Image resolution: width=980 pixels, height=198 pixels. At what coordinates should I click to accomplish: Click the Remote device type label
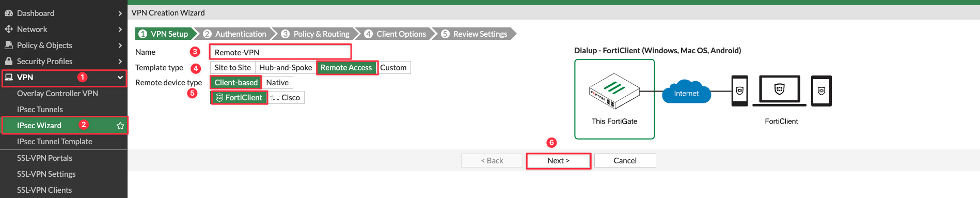click(168, 83)
